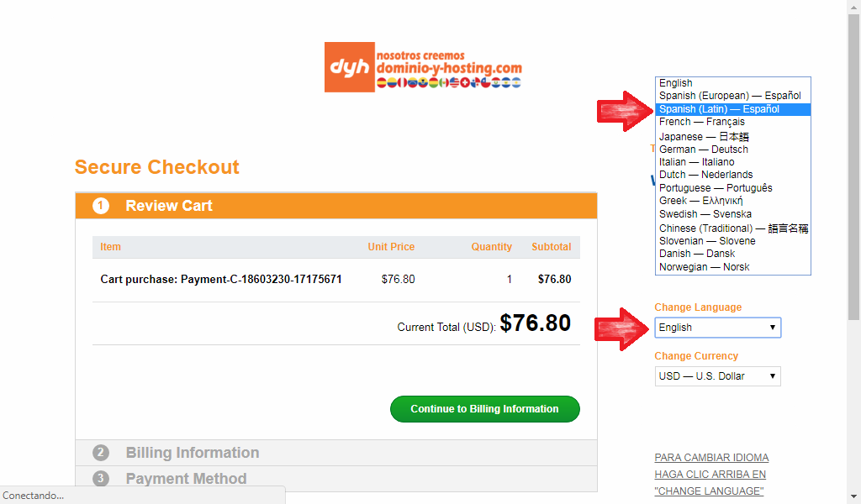Click the orange dyh logo square
Image resolution: width=861 pixels, height=504 pixels.
click(x=349, y=67)
